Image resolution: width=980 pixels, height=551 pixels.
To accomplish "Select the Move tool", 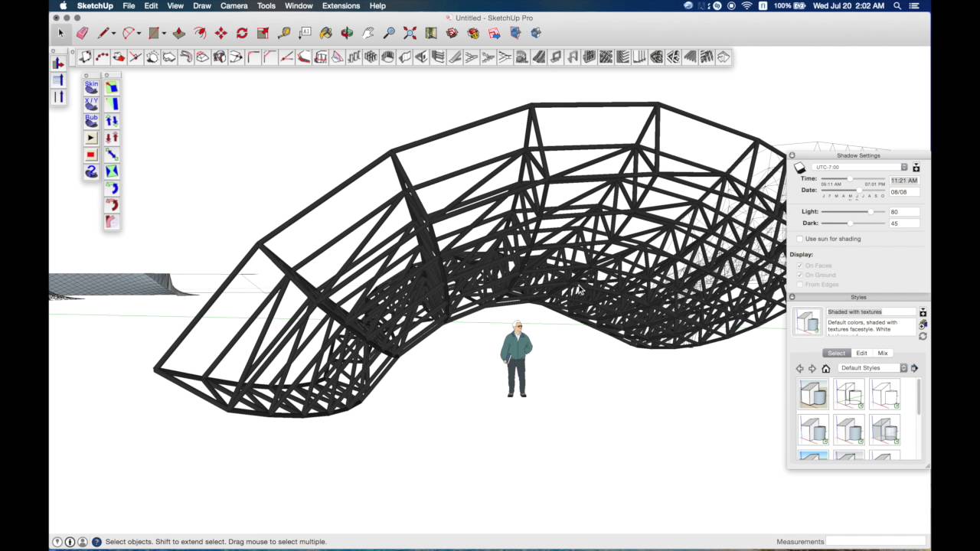I will coord(221,33).
